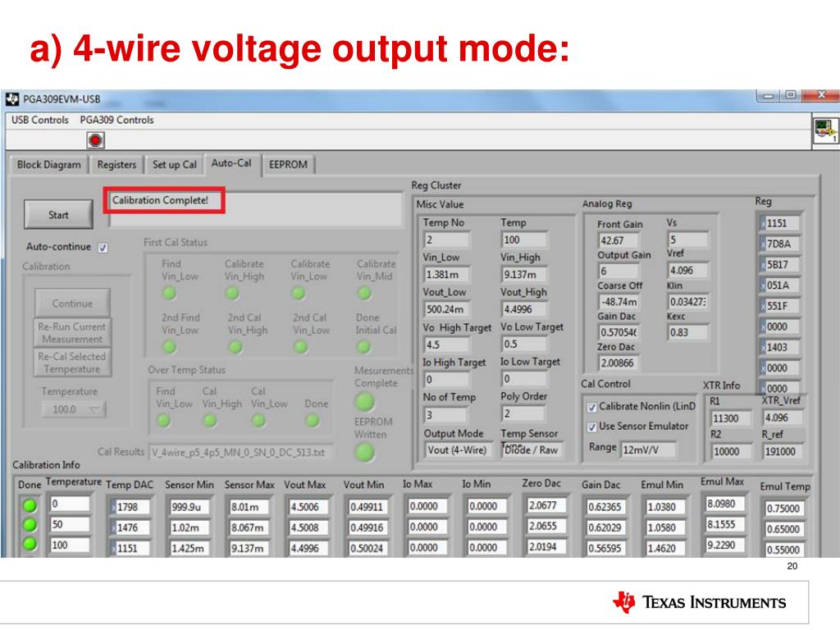Image resolution: width=840 pixels, height=630 pixels.
Task: Click the 2nd Find Vin_Low status LED
Action: 169,347
